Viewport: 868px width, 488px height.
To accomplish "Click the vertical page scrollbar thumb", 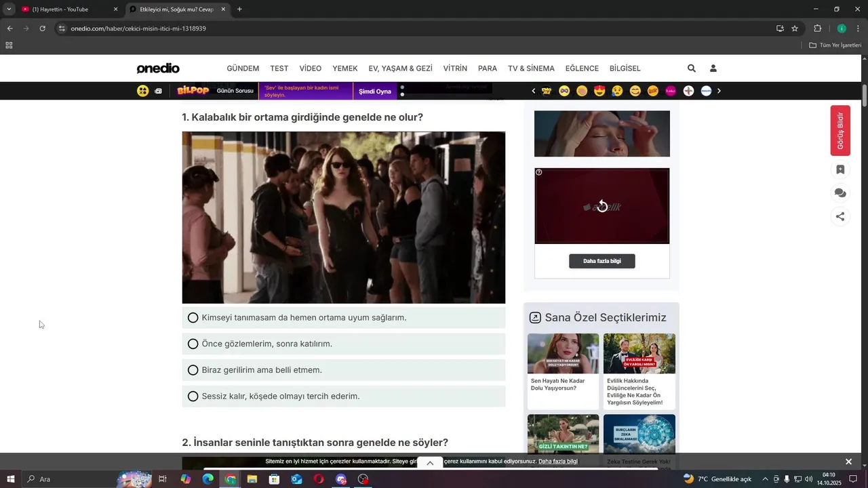I will pos(865,96).
